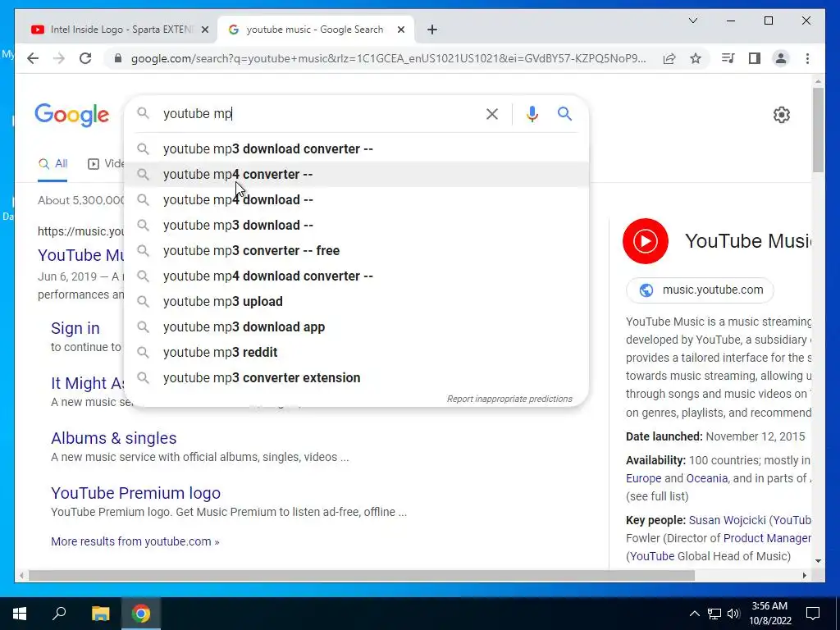
Task: Click the Chrome icon in the taskbar
Action: 141,614
